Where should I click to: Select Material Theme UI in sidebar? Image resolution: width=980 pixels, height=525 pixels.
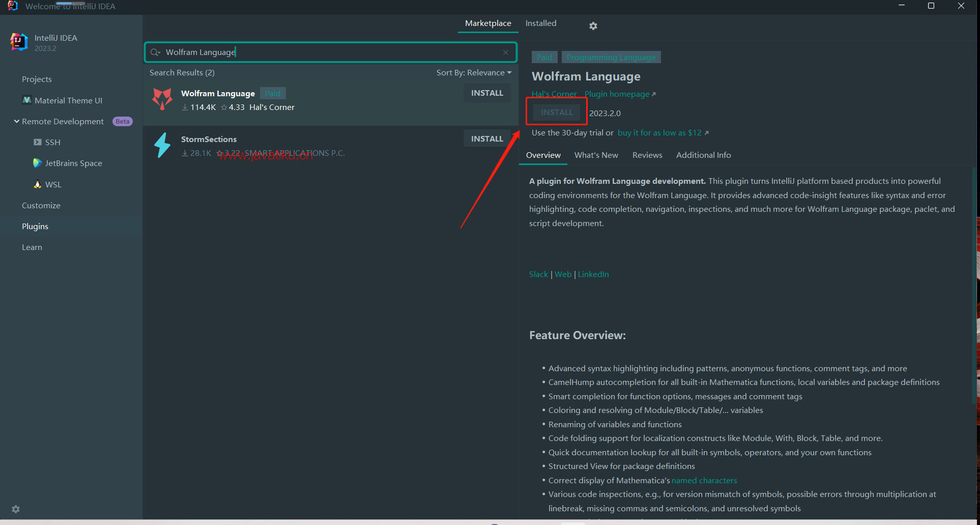pyautogui.click(x=68, y=101)
